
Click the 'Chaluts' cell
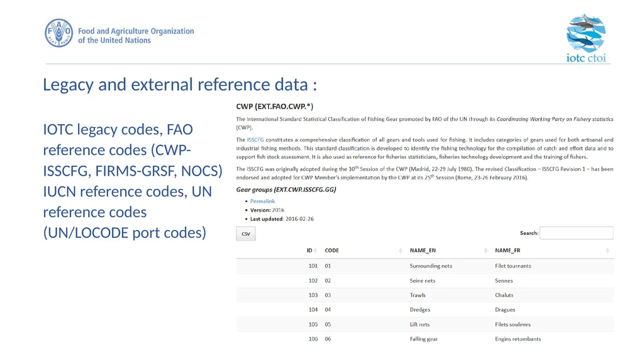pos(504,295)
